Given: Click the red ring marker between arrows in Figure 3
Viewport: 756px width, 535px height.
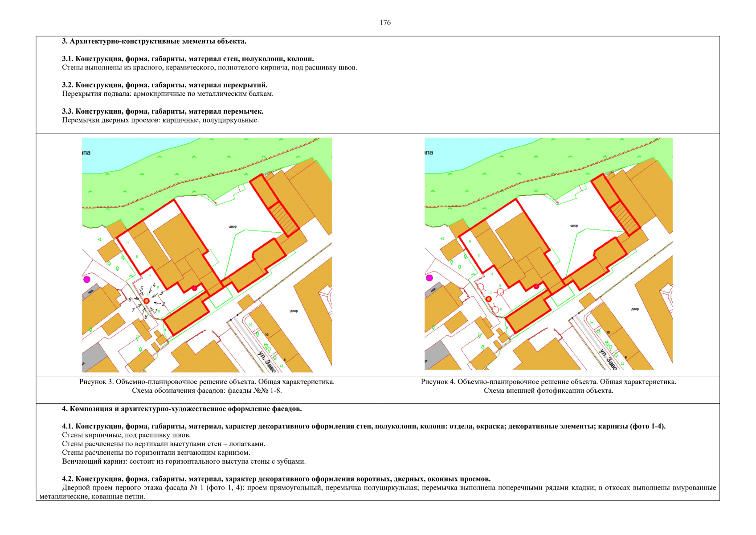Looking at the screenshot, I should click(146, 301).
